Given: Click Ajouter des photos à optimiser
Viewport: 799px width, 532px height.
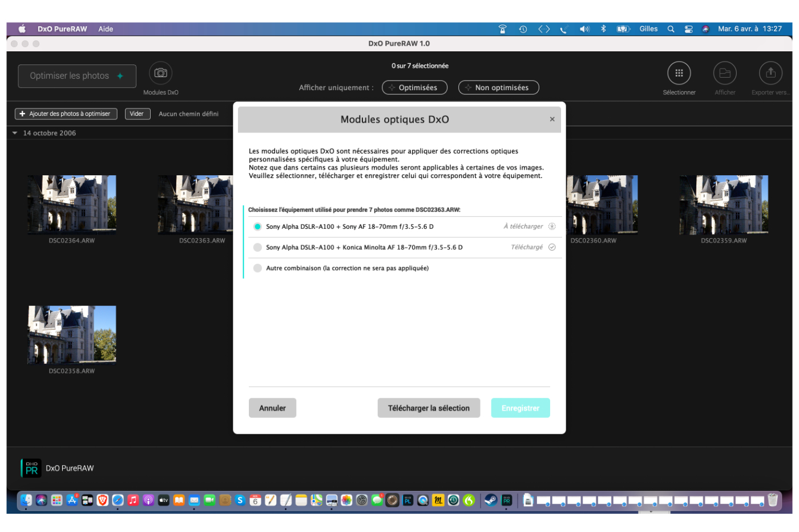Looking at the screenshot, I should pyautogui.click(x=66, y=114).
